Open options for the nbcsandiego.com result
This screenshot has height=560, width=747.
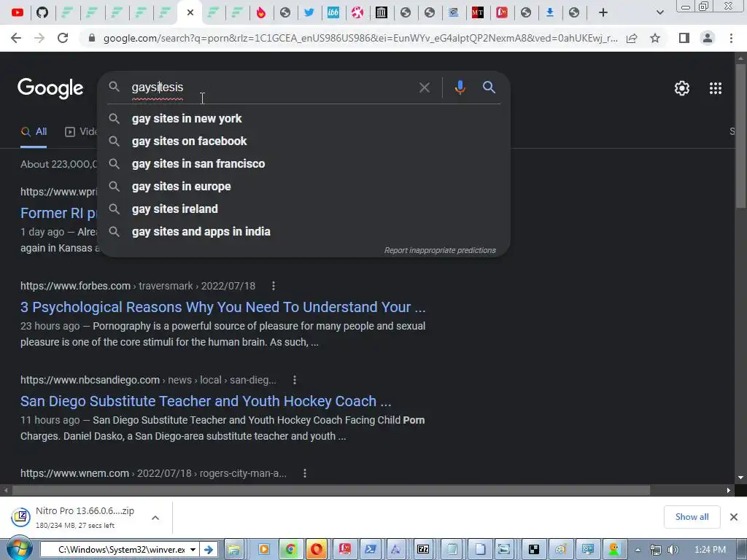295,380
